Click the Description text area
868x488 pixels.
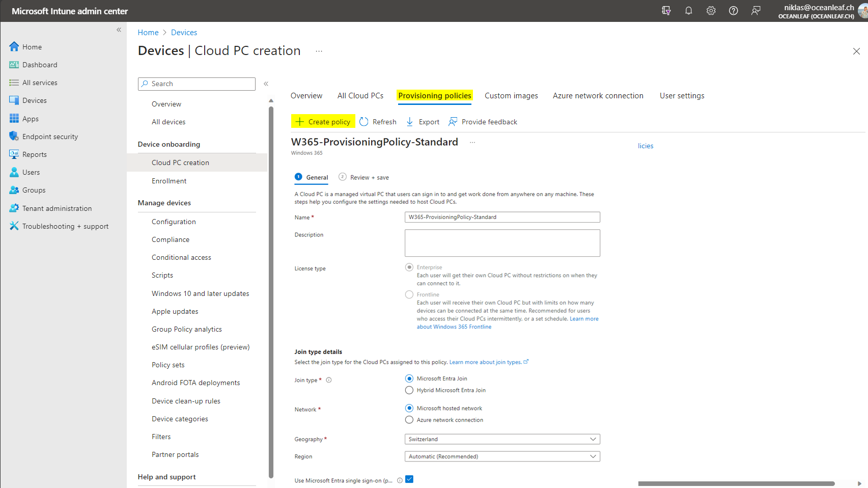tap(502, 243)
